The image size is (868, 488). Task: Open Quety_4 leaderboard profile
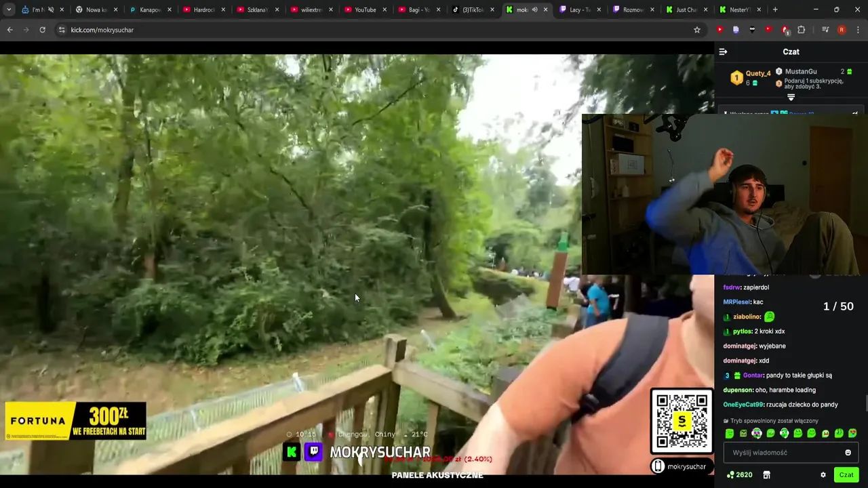758,73
